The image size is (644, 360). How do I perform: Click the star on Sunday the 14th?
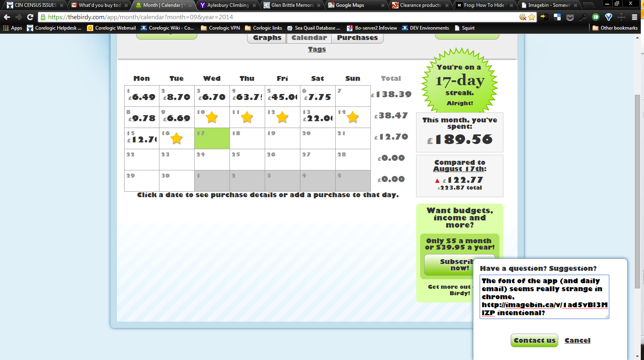click(353, 118)
